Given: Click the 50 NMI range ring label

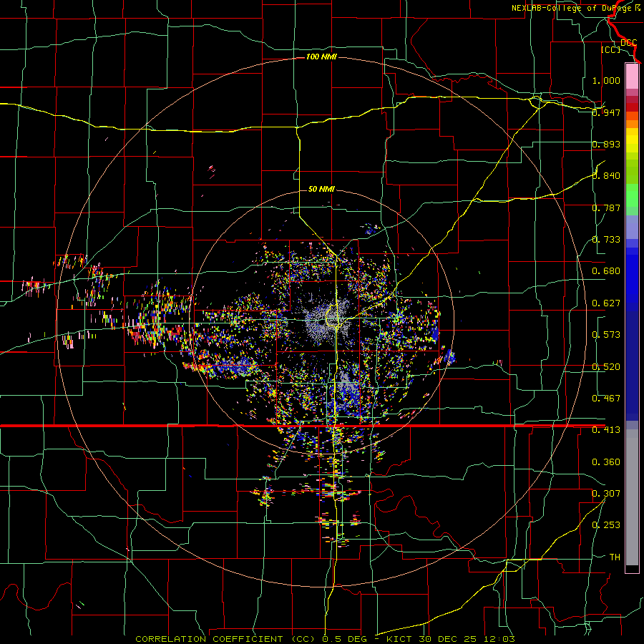Looking at the screenshot, I should 321,190.
